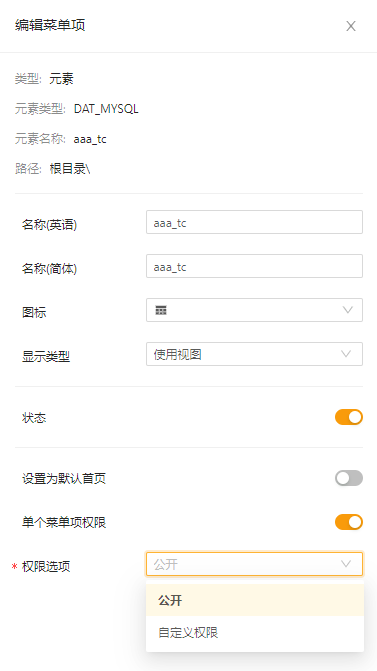Expand the 显示类型 dropdown arrow
This screenshot has height=671, width=377.
pos(346,354)
